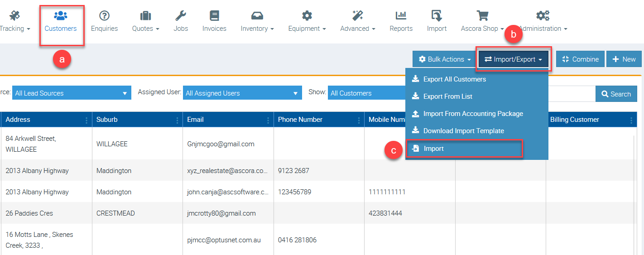Choose Download Import Template option
This screenshot has width=644, height=255.
463,131
